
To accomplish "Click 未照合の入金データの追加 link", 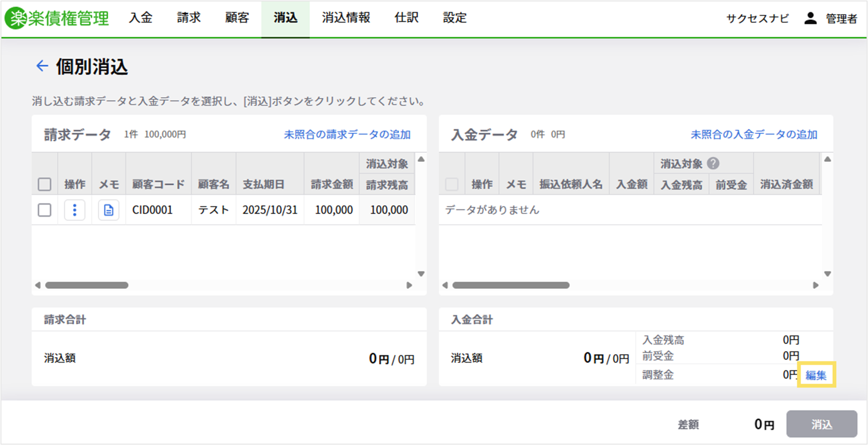I will 754,134.
